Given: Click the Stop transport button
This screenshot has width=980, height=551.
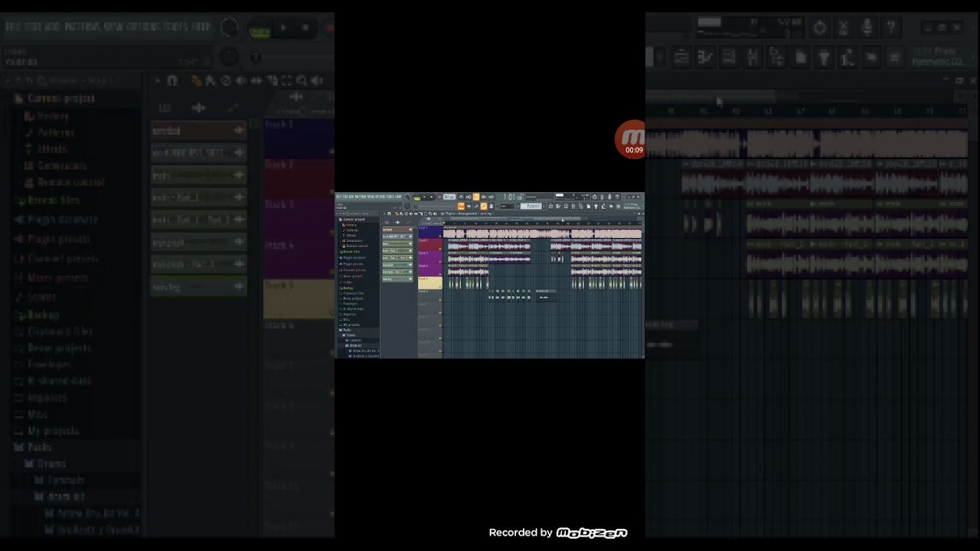Looking at the screenshot, I should 431,197.
